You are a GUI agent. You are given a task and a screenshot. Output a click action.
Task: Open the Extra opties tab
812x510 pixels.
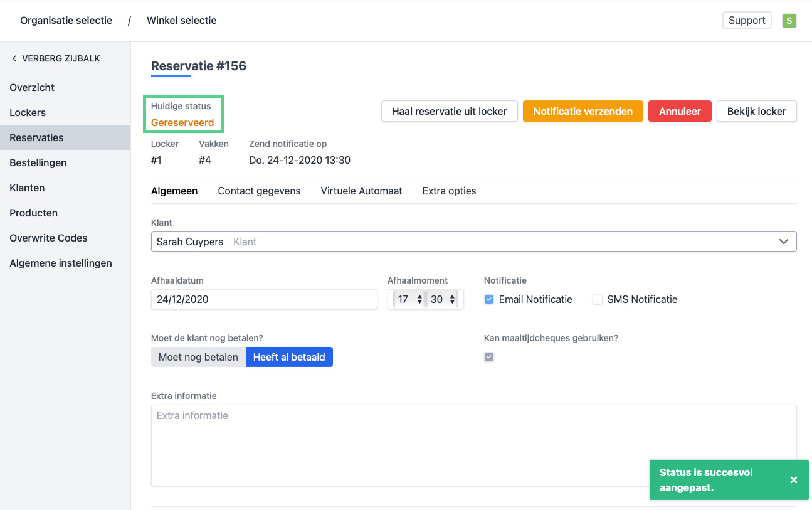coord(449,191)
